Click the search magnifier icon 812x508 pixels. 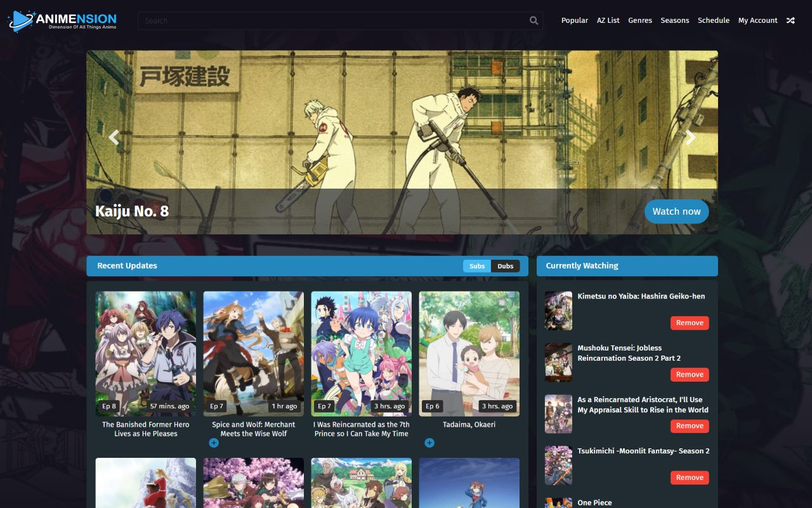coord(534,20)
